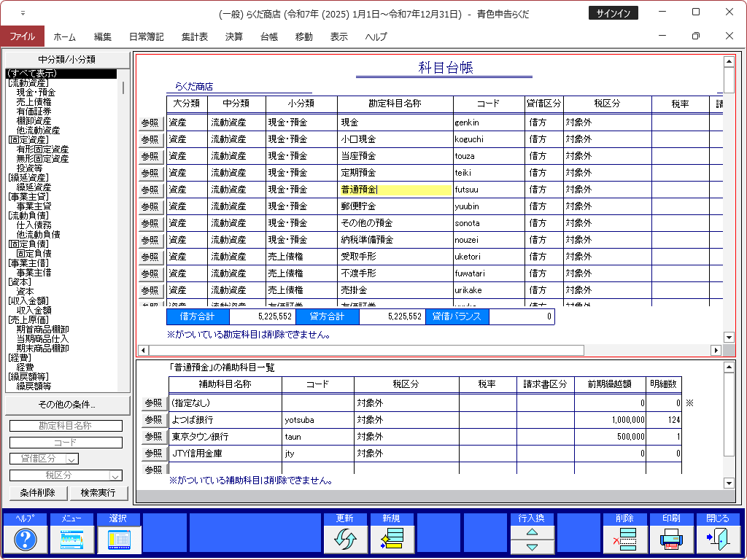This screenshot has height=560, width=747.
Task: Open the 決算 menu
Action: click(234, 36)
